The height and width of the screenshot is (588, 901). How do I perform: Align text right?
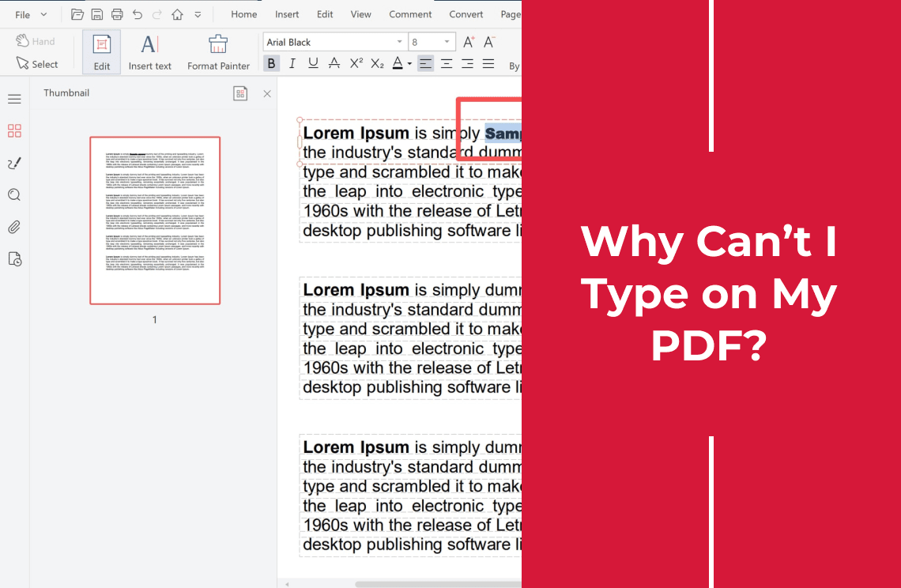click(x=467, y=63)
